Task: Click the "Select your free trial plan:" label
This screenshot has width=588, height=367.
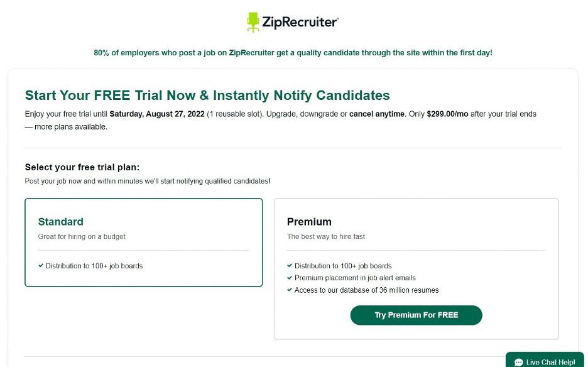Action: coord(82,167)
